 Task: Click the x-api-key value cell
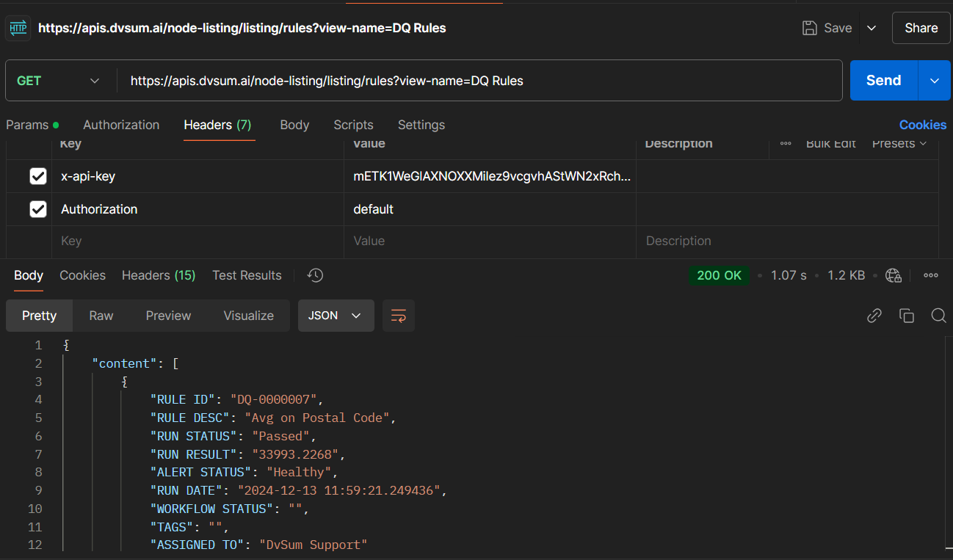tap(490, 176)
